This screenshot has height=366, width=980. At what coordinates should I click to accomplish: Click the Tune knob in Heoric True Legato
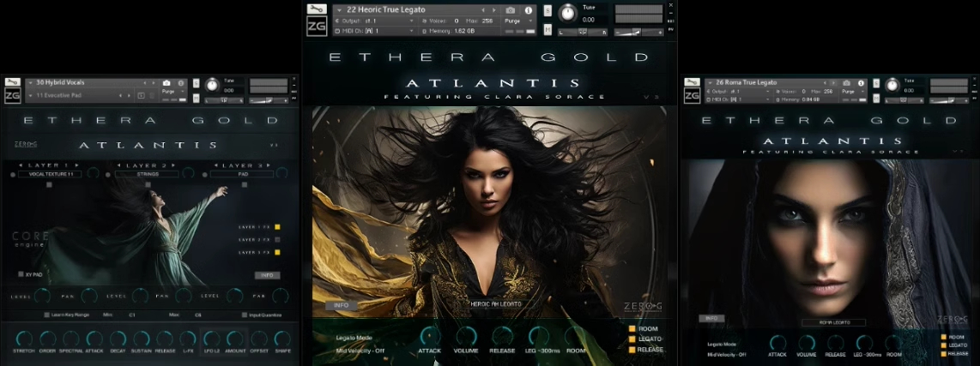point(567,13)
